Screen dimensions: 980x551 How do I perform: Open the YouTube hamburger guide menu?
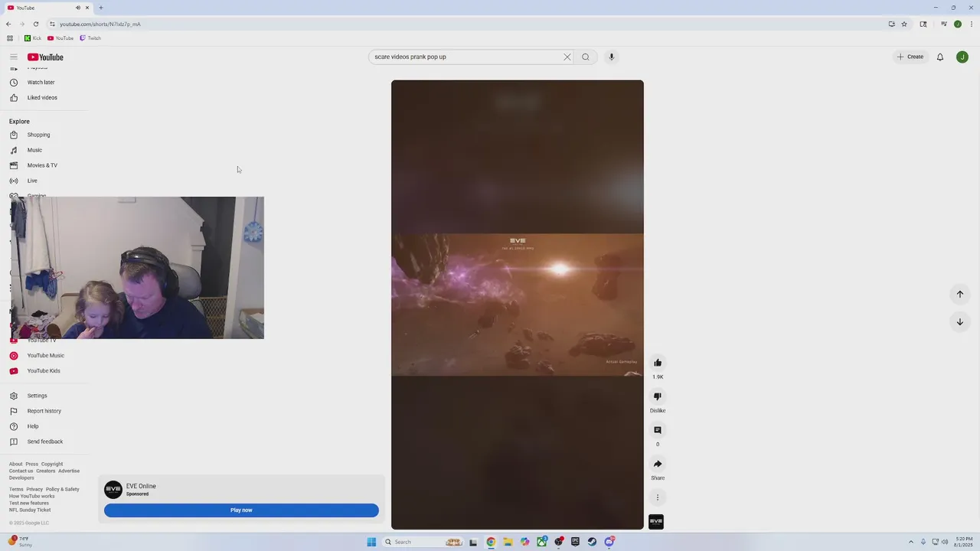click(x=13, y=57)
